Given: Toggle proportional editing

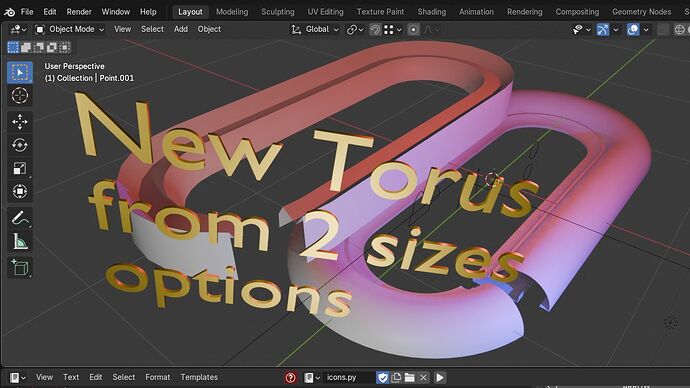Looking at the screenshot, I should click(x=413, y=29).
